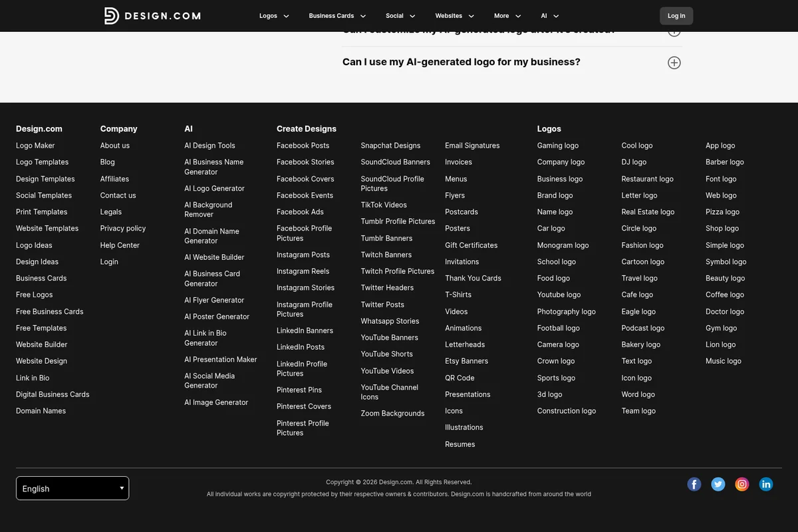
Task: Open Gift Certificates link
Action: 471,245
